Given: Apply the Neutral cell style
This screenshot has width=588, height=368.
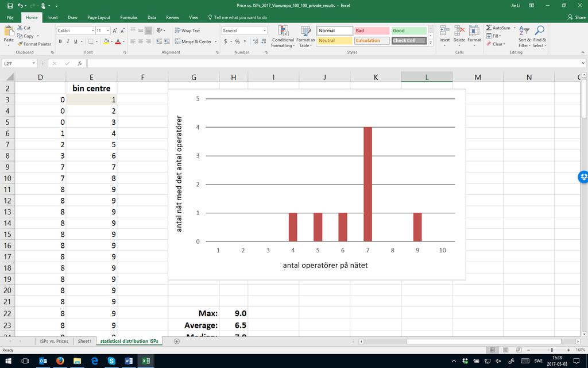Looking at the screenshot, I should [x=335, y=41].
